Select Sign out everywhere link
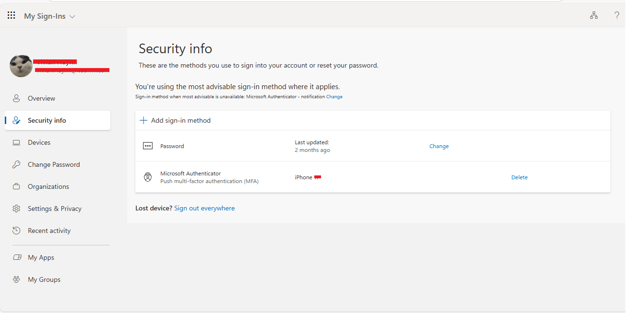 [x=204, y=208]
